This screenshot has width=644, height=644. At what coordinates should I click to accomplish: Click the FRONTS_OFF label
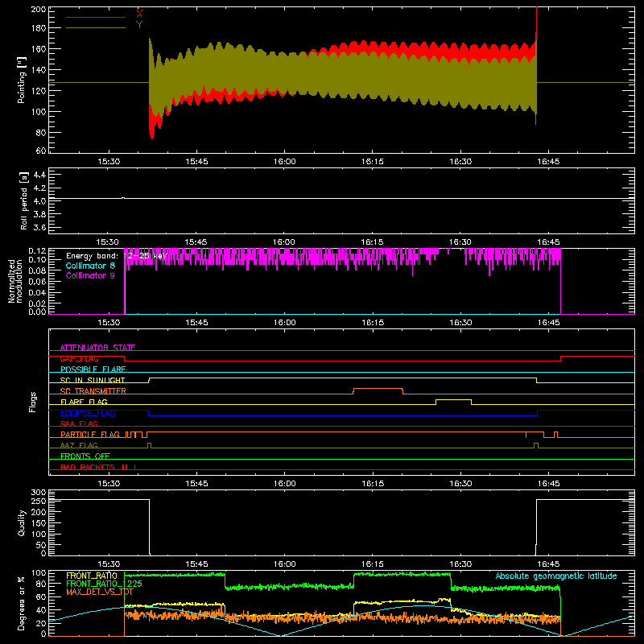(x=85, y=456)
